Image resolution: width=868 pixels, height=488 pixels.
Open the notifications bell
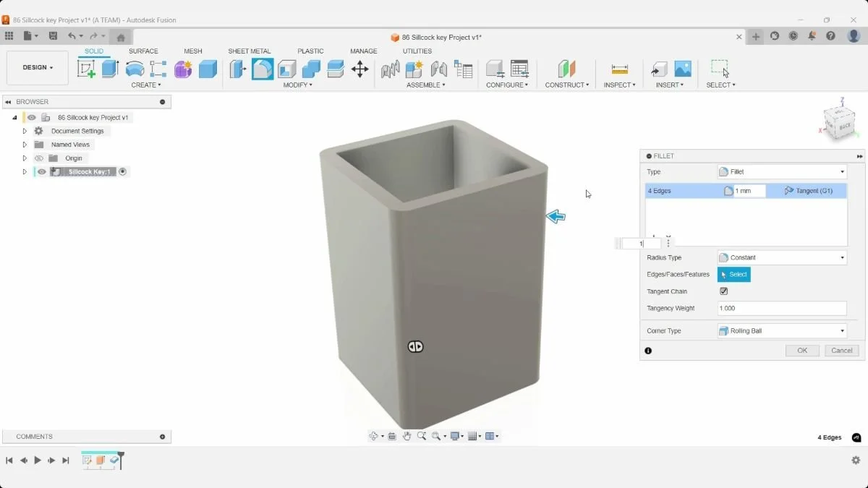click(812, 36)
